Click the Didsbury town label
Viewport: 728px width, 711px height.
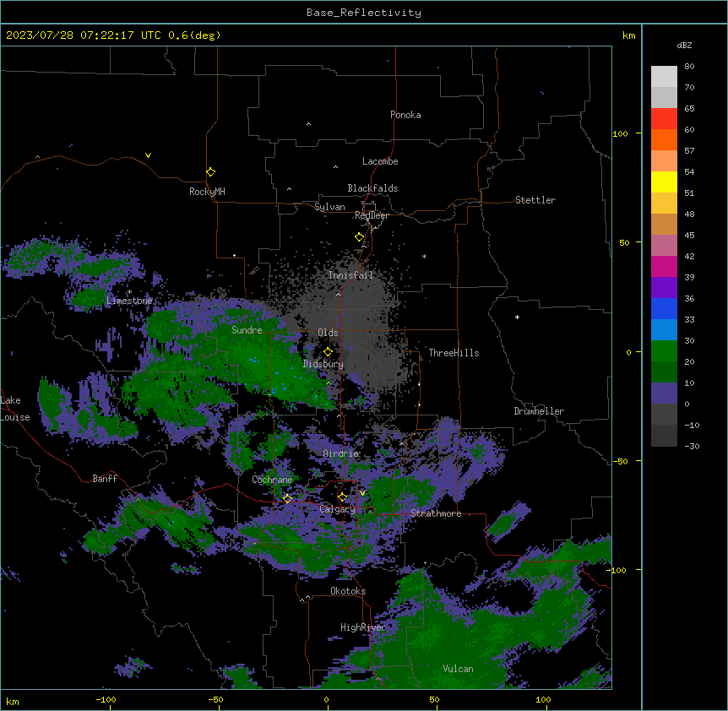tap(323, 364)
